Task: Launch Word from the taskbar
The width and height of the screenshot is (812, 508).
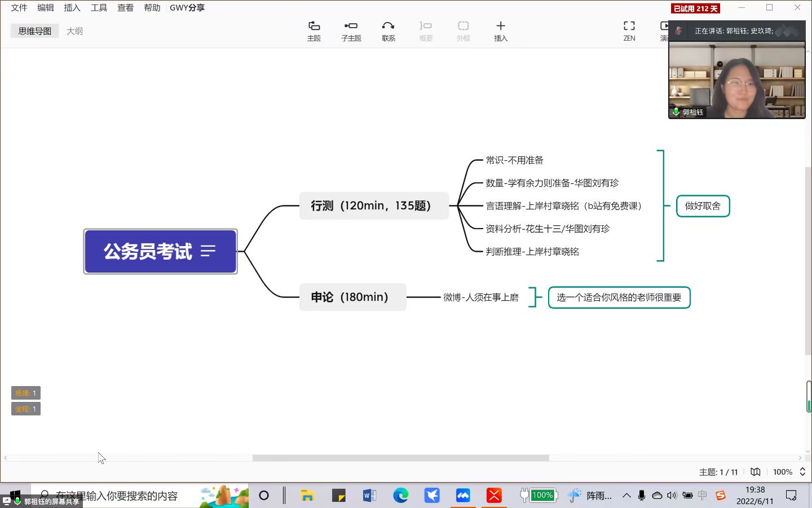Action: point(369,496)
